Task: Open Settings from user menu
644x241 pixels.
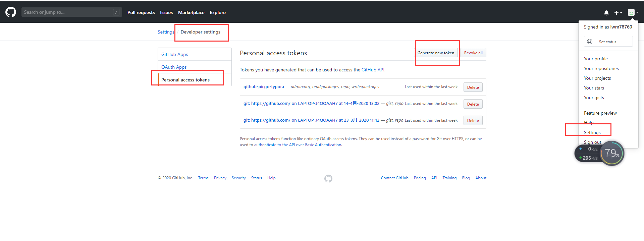Action: (x=592, y=132)
